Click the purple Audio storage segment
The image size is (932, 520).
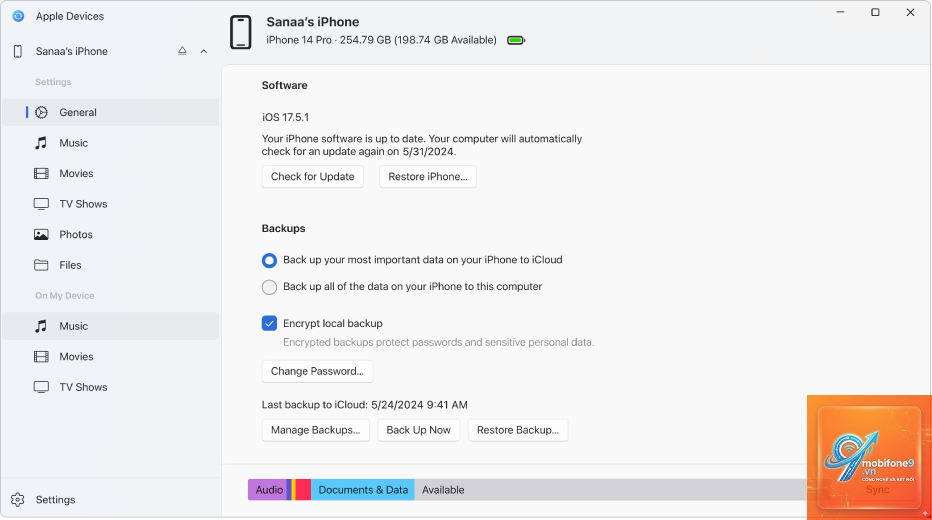coord(267,490)
